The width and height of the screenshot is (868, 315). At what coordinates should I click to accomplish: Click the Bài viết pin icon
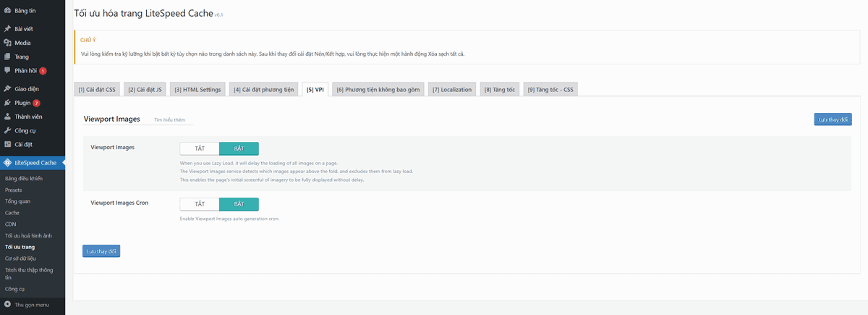pos(7,29)
